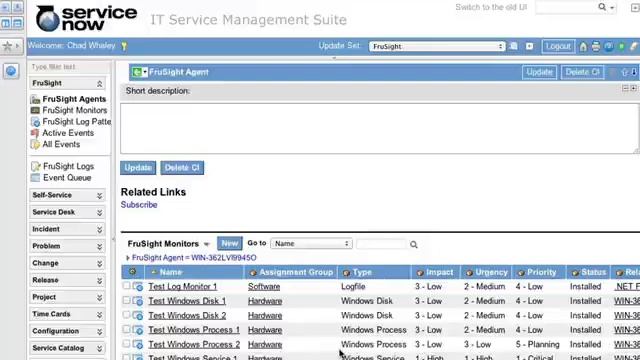
Task: Click the gear icon in table header
Action: coord(132,271)
